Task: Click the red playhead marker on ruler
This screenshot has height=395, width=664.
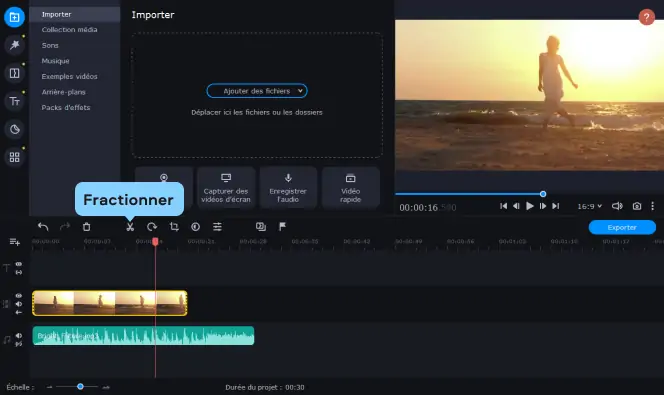Action: pos(155,241)
